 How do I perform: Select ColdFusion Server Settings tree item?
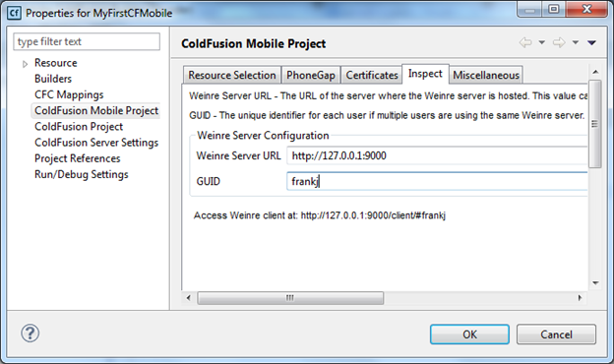(96, 143)
